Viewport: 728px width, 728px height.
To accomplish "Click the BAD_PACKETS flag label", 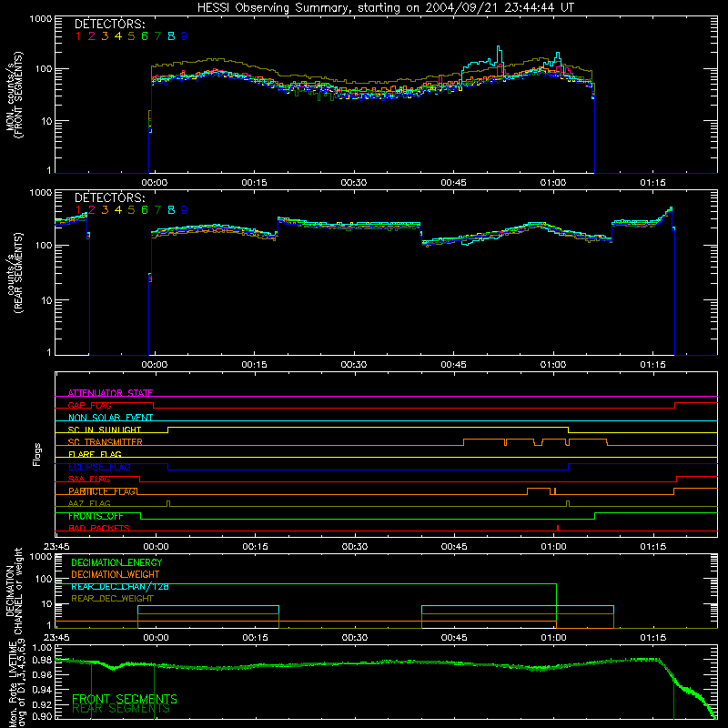I will point(99,529).
